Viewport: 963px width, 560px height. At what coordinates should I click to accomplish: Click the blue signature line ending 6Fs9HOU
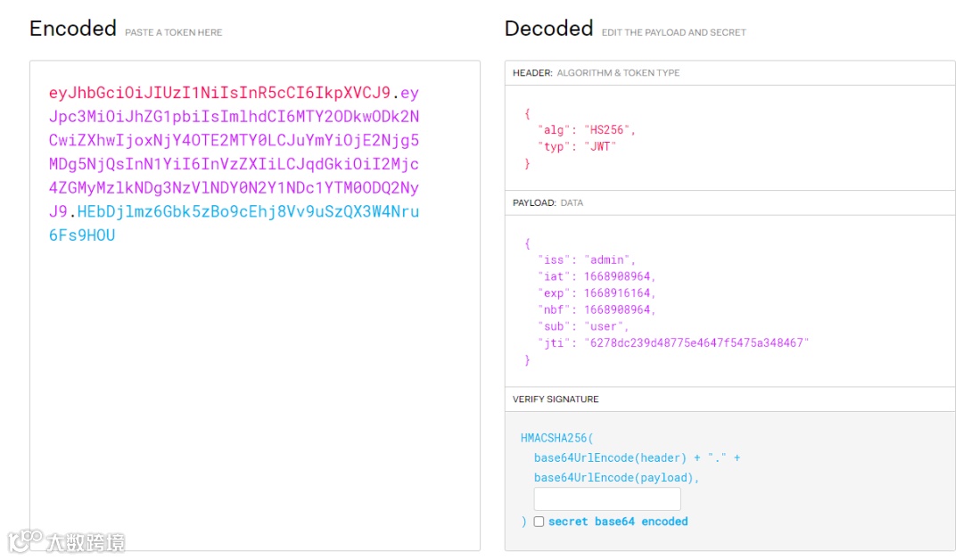pyautogui.click(x=82, y=235)
